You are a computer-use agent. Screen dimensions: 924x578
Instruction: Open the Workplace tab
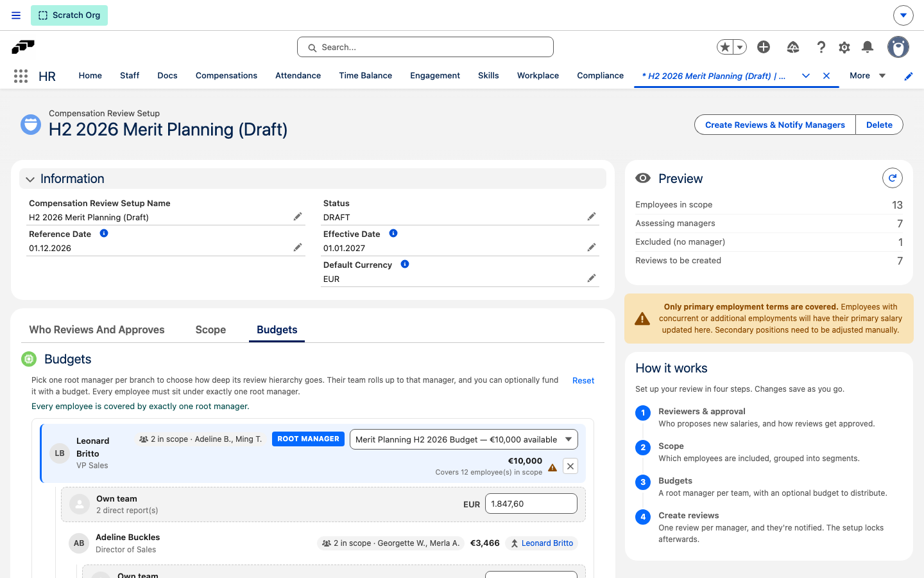coord(538,76)
